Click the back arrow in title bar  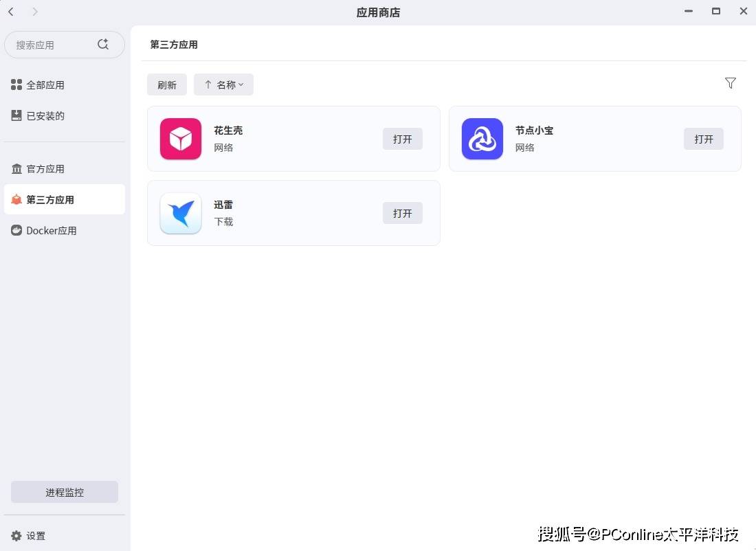tap(11, 12)
